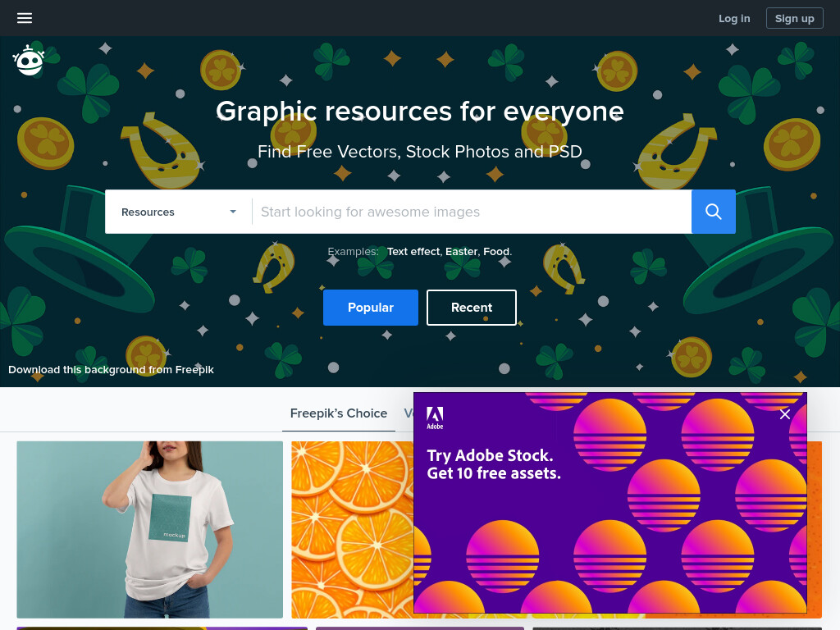The width and height of the screenshot is (840, 630).
Task: Click the blue search magnifier button
Action: (x=713, y=212)
